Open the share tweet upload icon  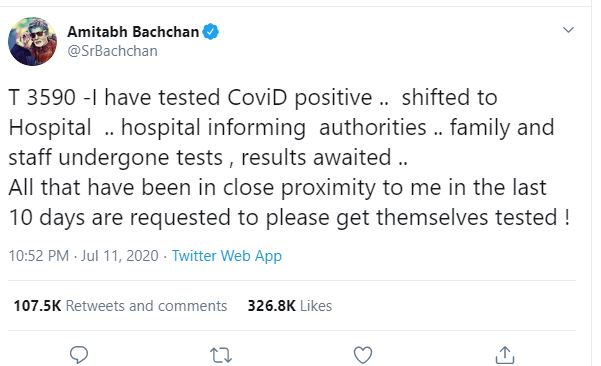(x=505, y=355)
